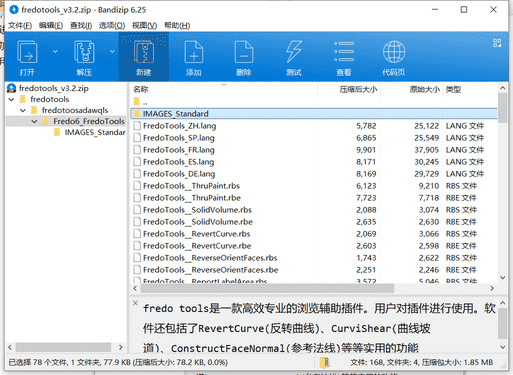Open the 文件(F) menu
Screen dimensions: 513x375
click(20, 26)
